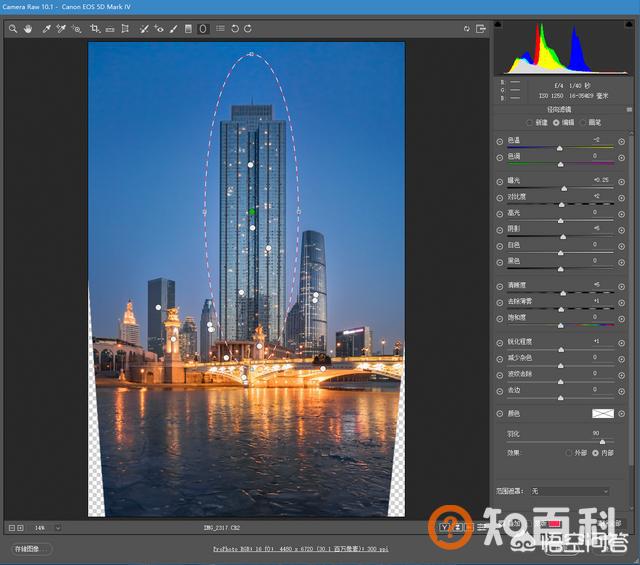Decrease 色温 with its minus icon
This screenshot has width=640, height=565.
click(500, 142)
